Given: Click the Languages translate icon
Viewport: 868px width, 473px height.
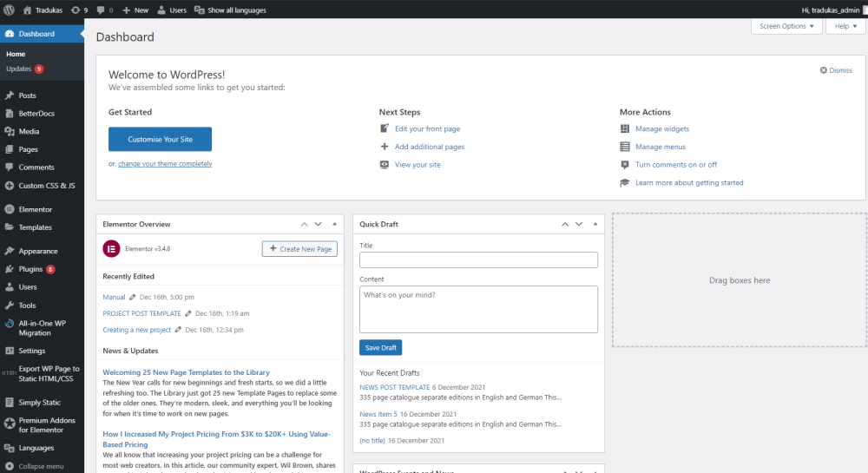Looking at the screenshot, I should click(10, 448).
